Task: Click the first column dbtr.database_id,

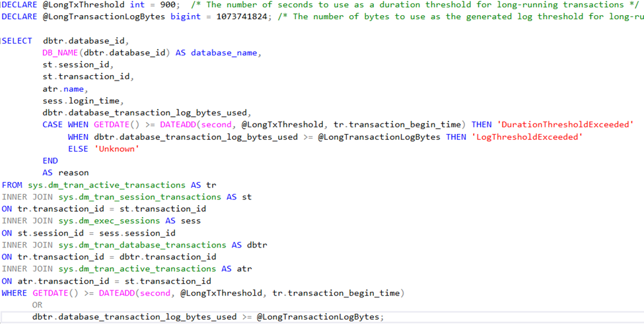Action: (x=86, y=41)
